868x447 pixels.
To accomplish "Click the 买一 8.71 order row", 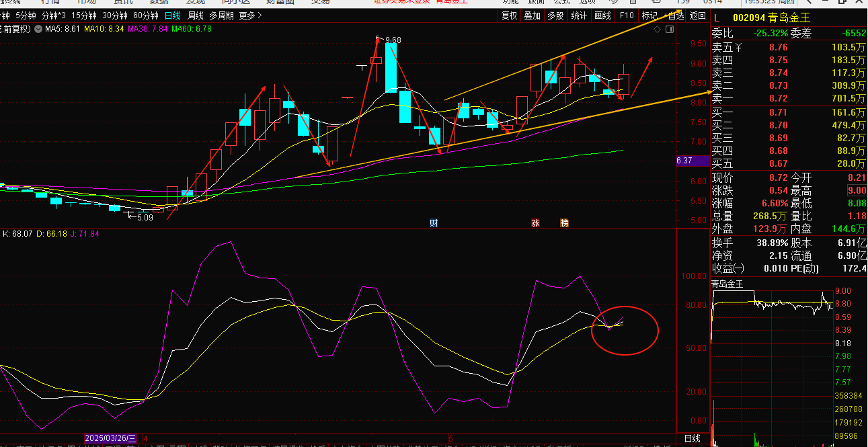I will point(789,112).
